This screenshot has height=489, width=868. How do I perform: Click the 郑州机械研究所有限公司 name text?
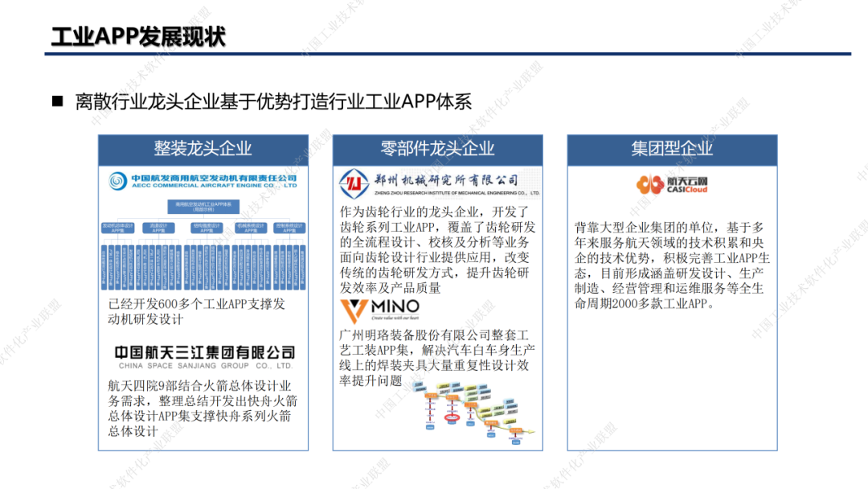click(x=446, y=180)
